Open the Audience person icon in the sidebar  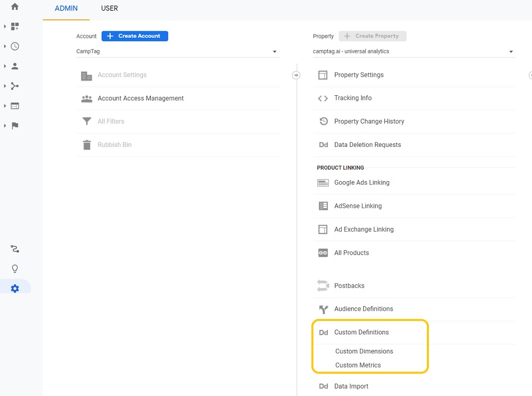pyautogui.click(x=14, y=66)
